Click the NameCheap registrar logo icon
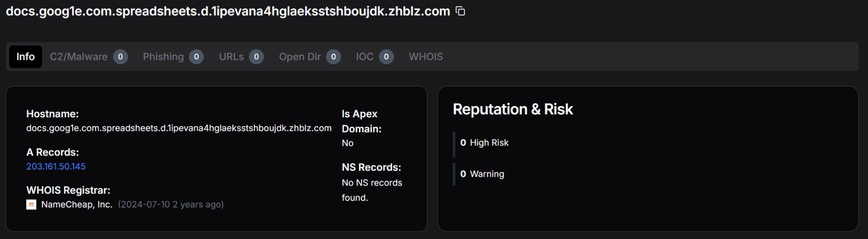The image size is (868, 239). (x=31, y=204)
